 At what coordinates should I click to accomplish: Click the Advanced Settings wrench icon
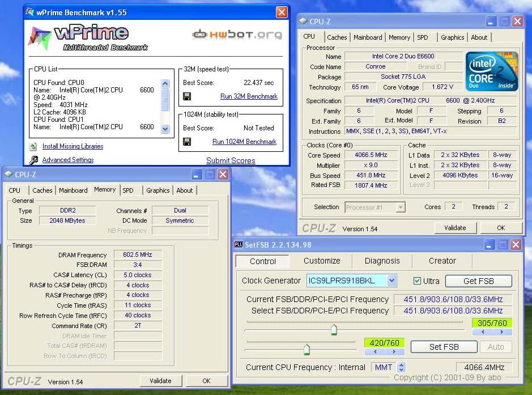[x=33, y=160]
